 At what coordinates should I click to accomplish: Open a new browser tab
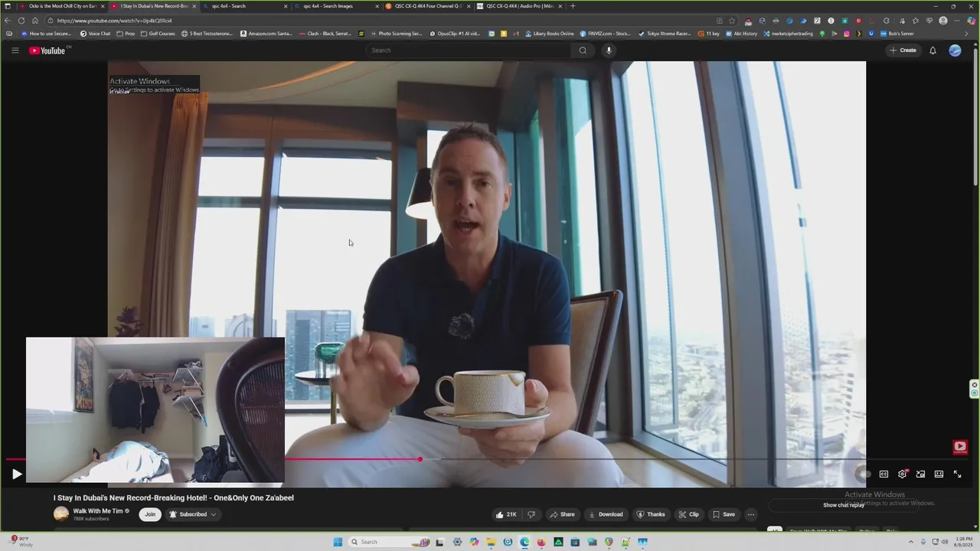pos(573,6)
